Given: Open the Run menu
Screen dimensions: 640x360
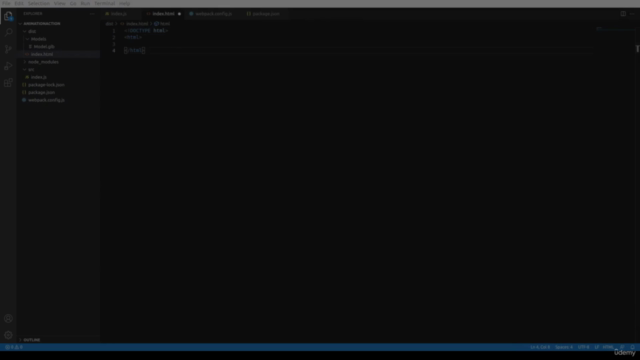Looking at the screenshot, I should [x=85, y=3].
